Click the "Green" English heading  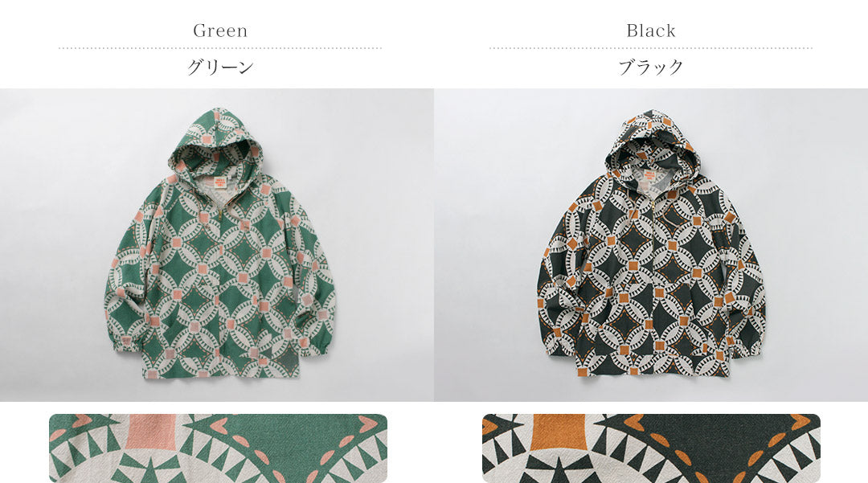pyautogui.click(x=220, y=31)
